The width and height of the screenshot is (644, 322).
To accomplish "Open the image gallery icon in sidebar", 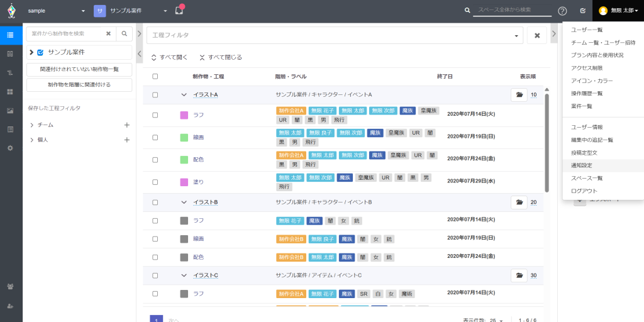I will coord(10,111).
